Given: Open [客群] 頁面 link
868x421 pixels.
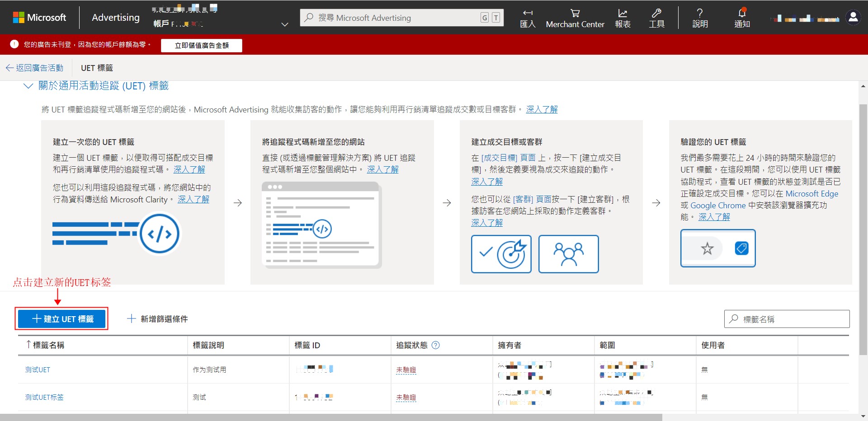Looking at the screenshot, I should coord(532,199).
